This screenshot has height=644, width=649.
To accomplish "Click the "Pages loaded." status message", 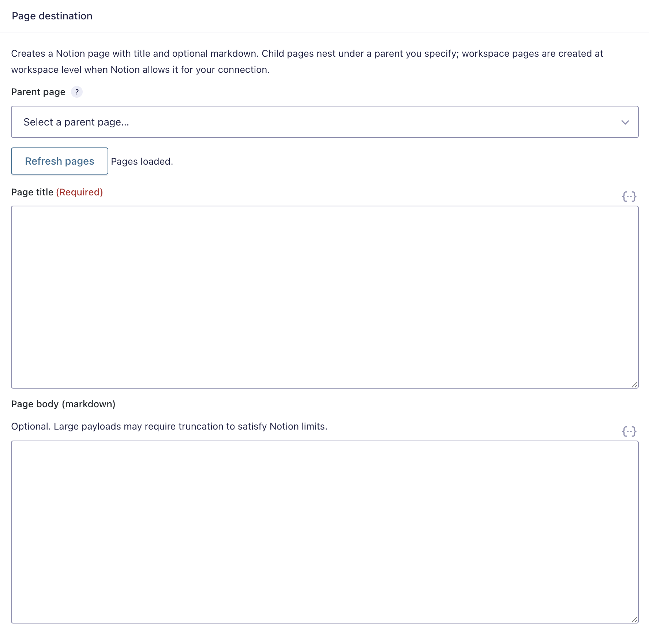I will coord(142,161).
